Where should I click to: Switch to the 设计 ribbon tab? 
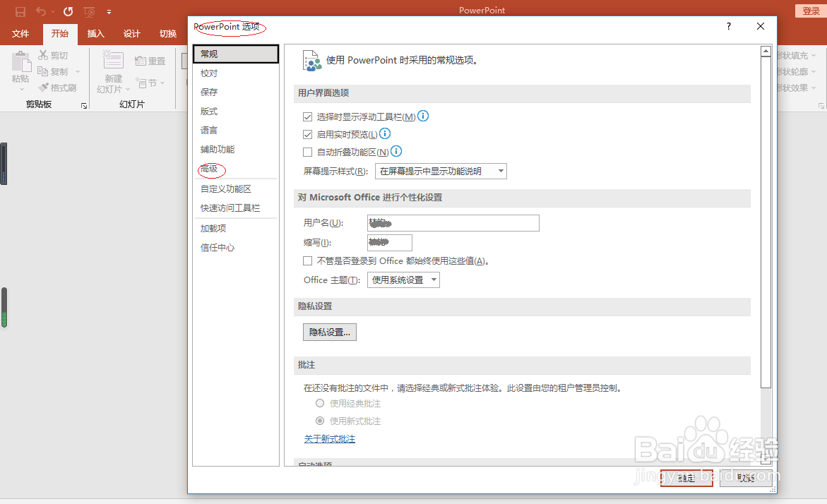tap(132, 34)
